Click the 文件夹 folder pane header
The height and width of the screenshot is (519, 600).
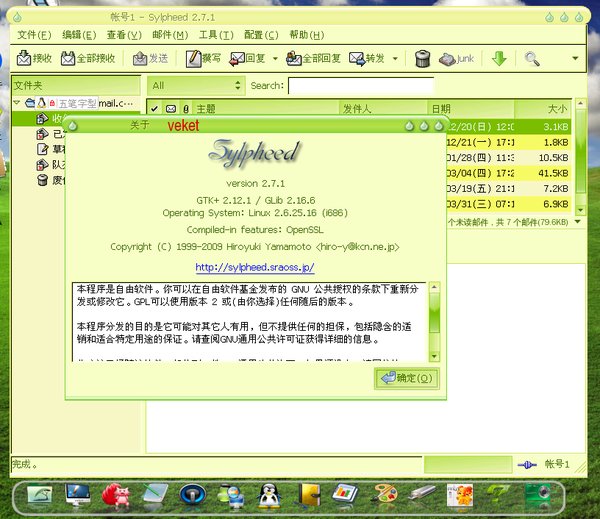point(76,85)
